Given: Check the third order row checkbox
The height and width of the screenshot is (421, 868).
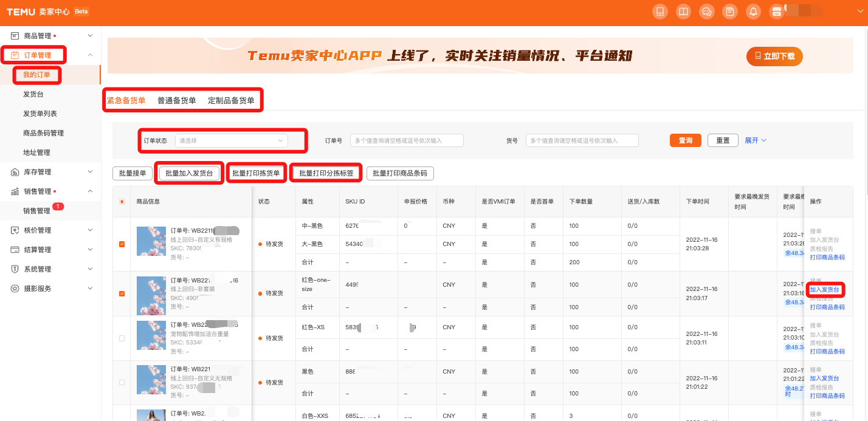Looking at the screenshot, I should click(x=122, y=338).
